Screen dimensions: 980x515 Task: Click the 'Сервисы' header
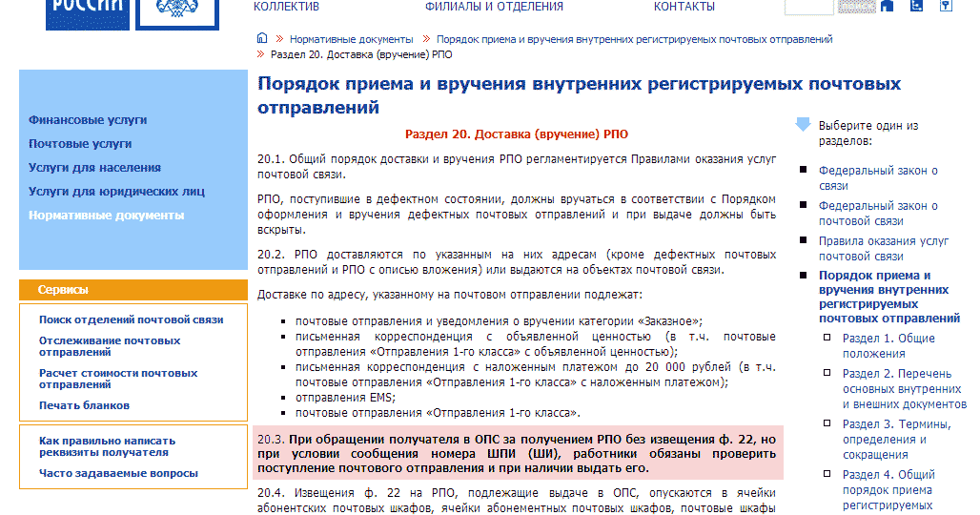(133, 290)
